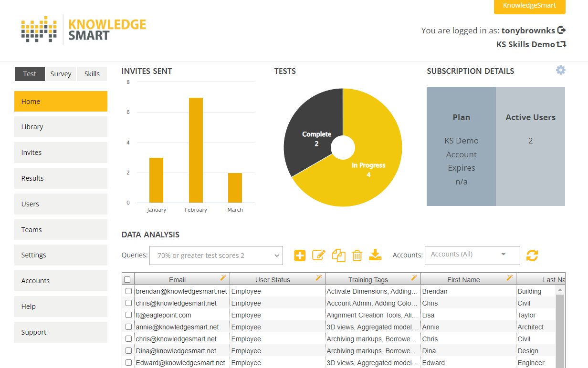Click the orange KnowledgeSmart button
This screenshot has height=368, width=588.
529,6
